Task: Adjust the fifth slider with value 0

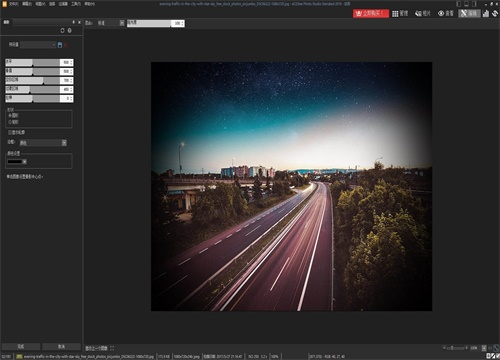Action: coord(32,98)
